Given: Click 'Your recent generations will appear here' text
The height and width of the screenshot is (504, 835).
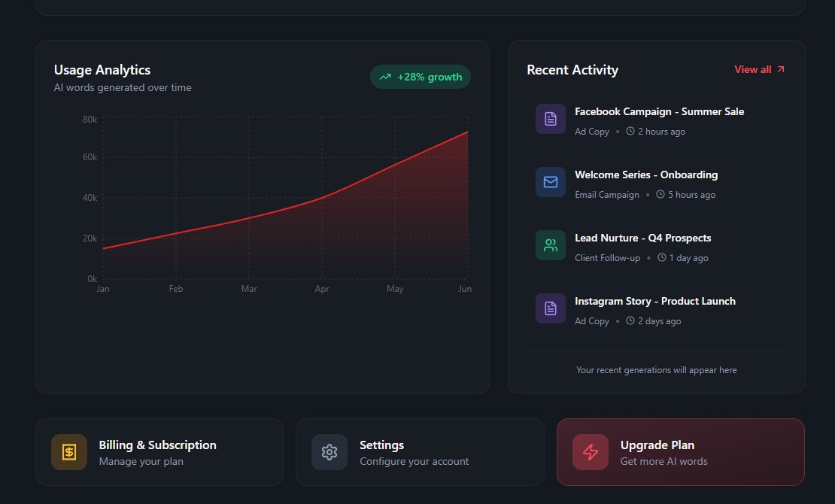Looking at the screenshot, I should tap(656, 370).
